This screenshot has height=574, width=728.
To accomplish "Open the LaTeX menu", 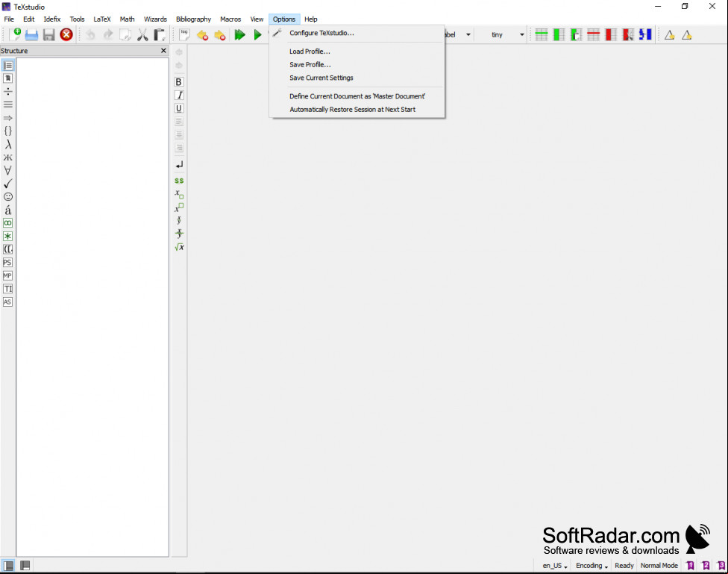I will pos(102,19).
